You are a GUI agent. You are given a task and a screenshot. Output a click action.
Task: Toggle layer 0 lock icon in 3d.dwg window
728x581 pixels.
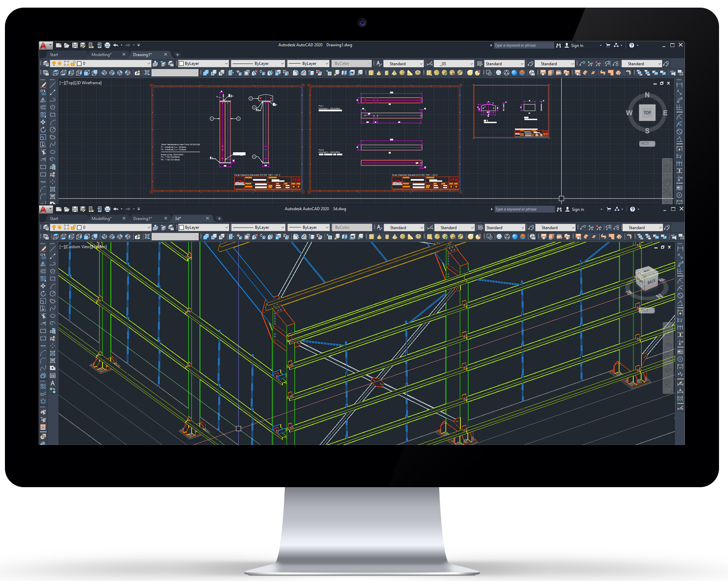(x=73, y=228)
